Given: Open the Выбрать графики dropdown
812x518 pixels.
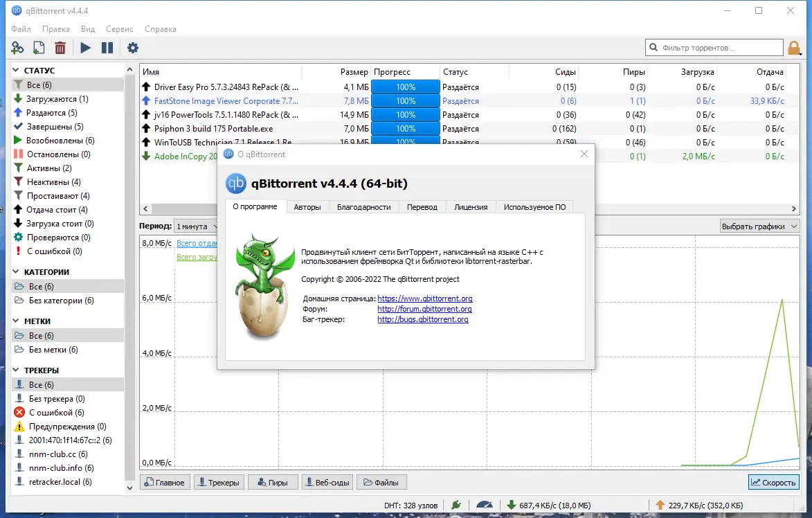Looking at the screenshot, I should point(759,226).
